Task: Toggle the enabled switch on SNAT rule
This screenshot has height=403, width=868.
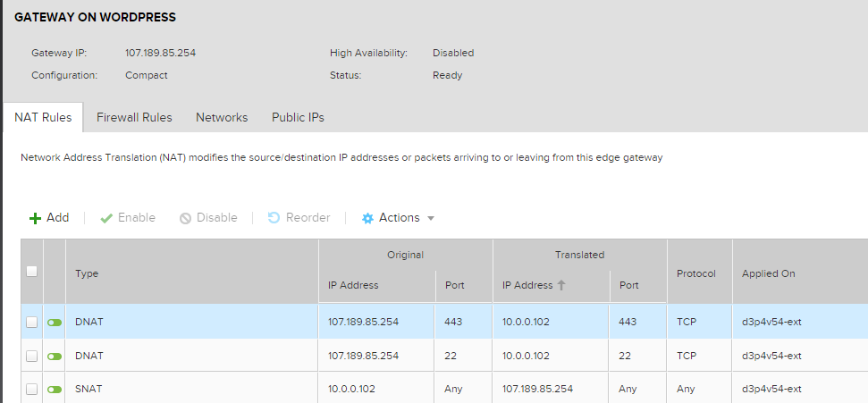Action: [55, 390]
